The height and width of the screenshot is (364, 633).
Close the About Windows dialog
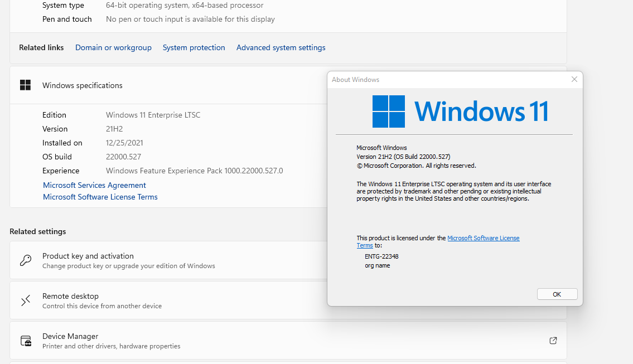(574, 80)
